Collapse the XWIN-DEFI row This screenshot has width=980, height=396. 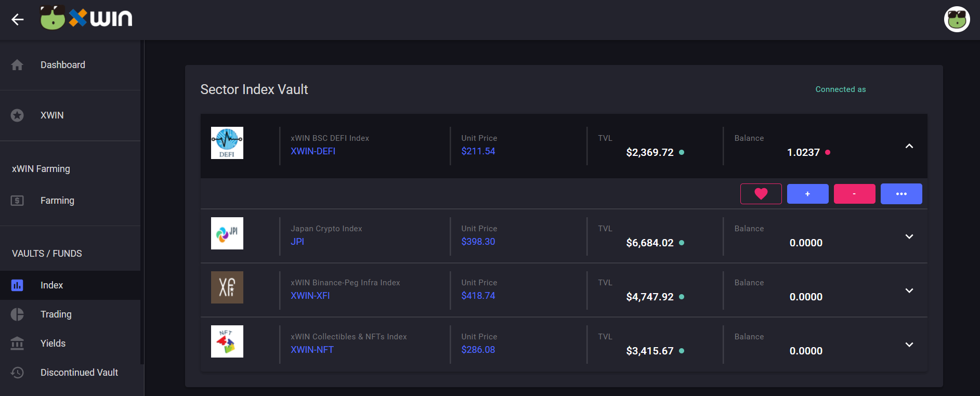pyautogui.click(x=909, y=146)
